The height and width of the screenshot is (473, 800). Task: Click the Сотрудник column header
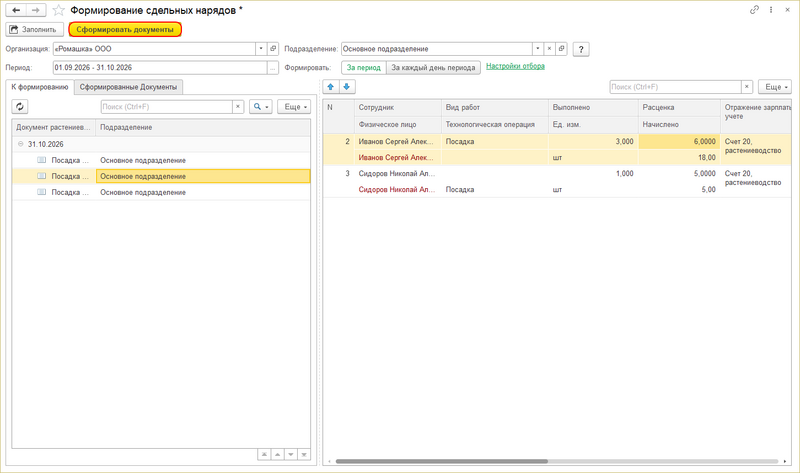point(397,108)
